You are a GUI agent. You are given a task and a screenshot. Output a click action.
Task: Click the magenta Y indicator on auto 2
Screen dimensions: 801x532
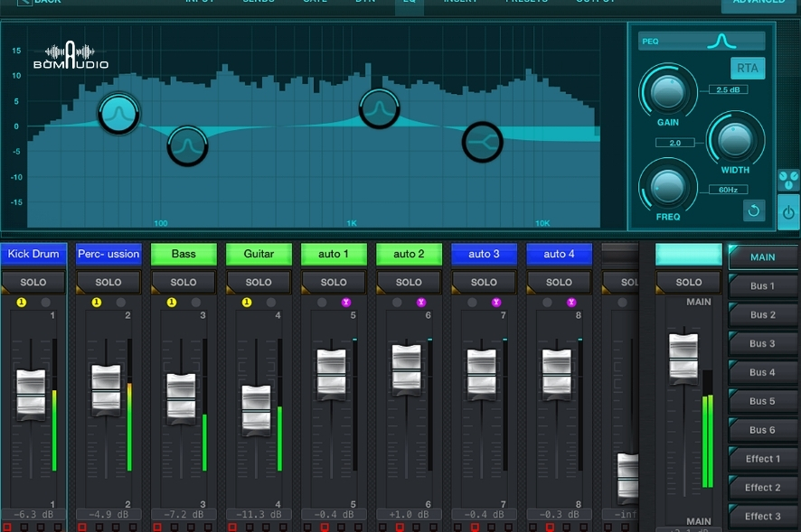tap(421, 303)
